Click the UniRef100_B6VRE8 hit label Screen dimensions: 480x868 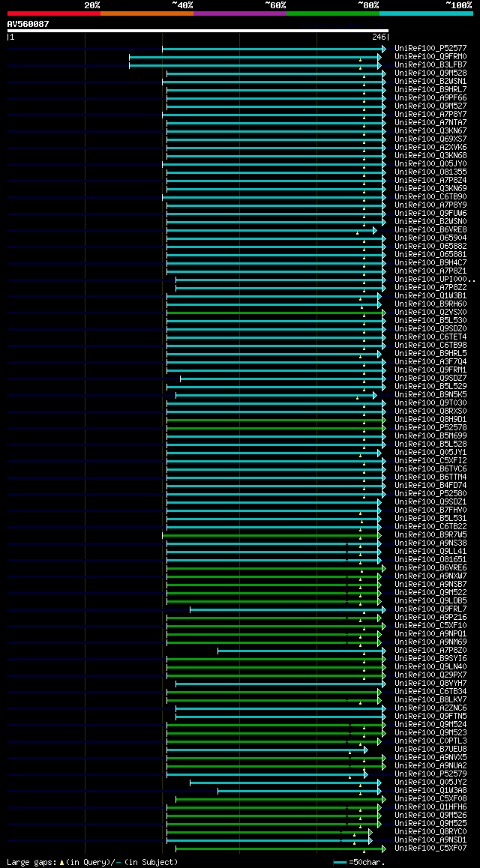pos(430,229)
